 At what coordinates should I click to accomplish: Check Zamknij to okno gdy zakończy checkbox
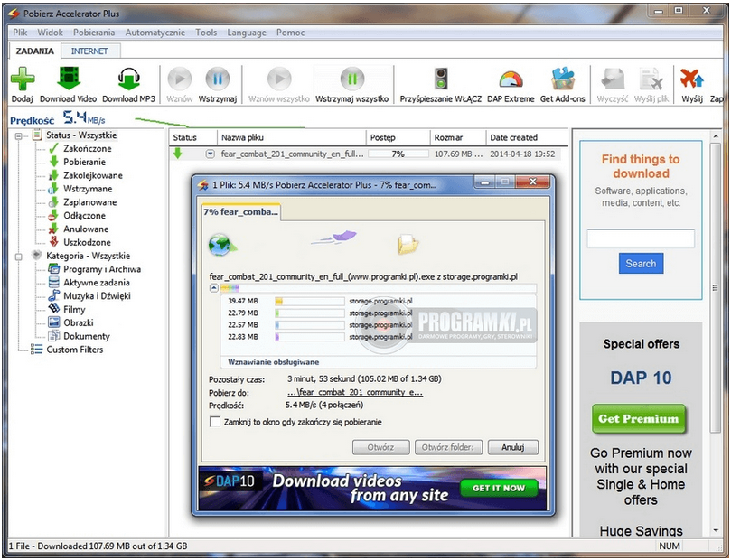215,422
